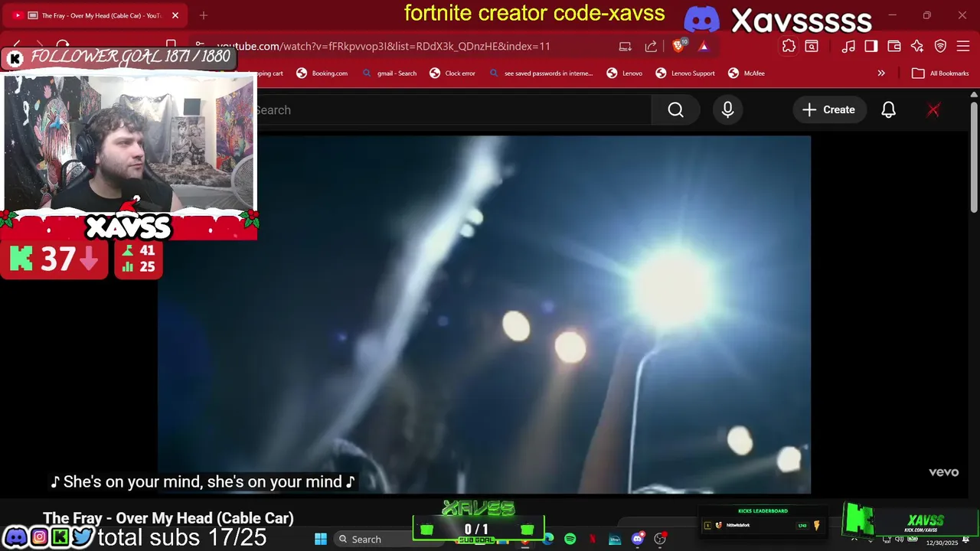Open Disney+ from the taskbar

pyautogui.click(x=615, y=539)
